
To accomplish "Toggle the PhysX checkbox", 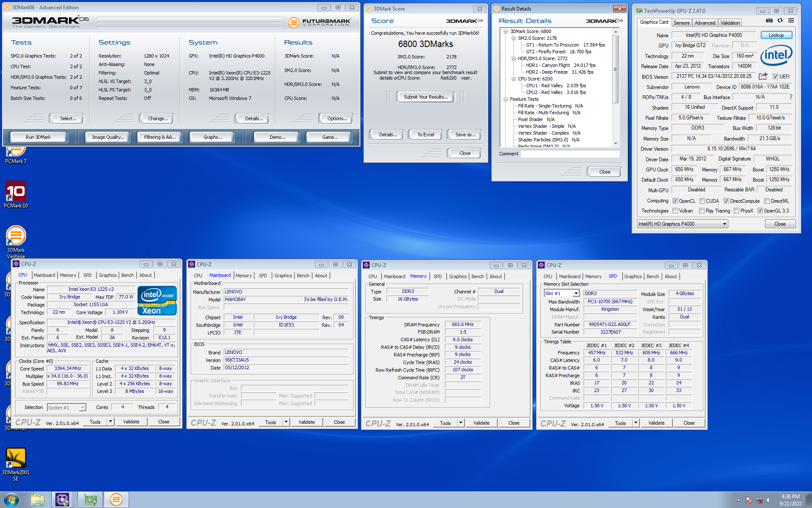I will 736,211.
